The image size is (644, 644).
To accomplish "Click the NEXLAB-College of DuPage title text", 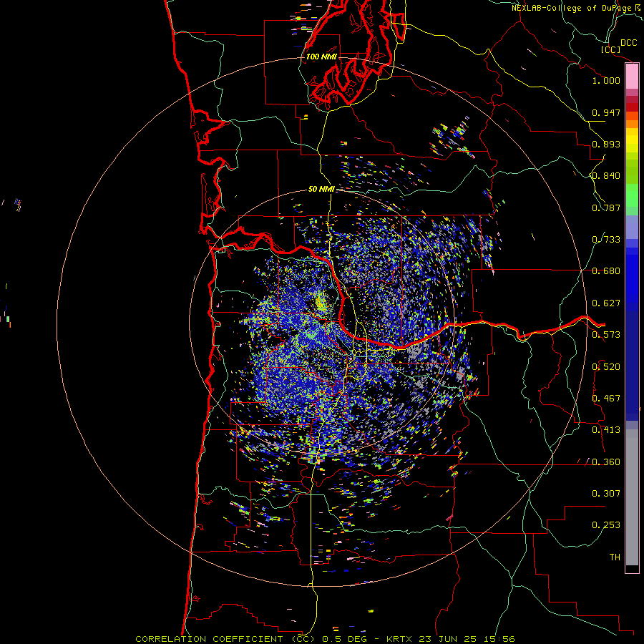I will 571,8.
